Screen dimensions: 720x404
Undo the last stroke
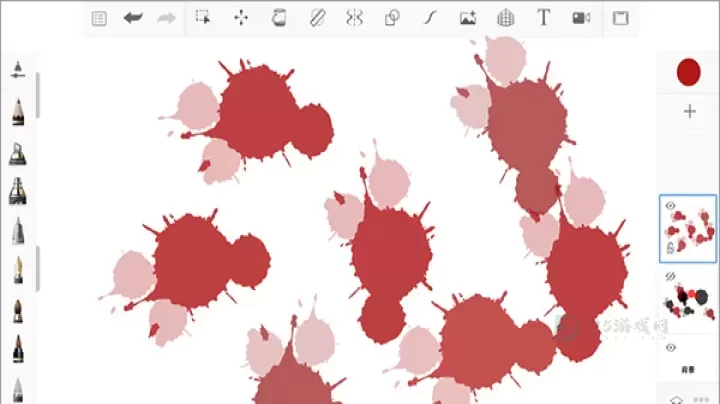click(133, 18)
